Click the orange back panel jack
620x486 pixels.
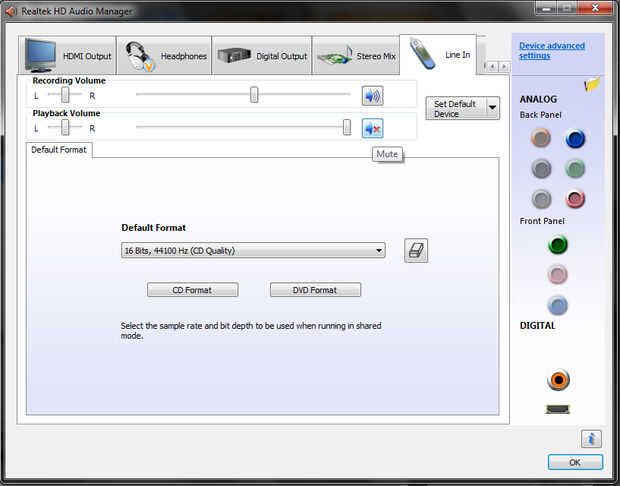pyautogui.click(x=541, y=138)
